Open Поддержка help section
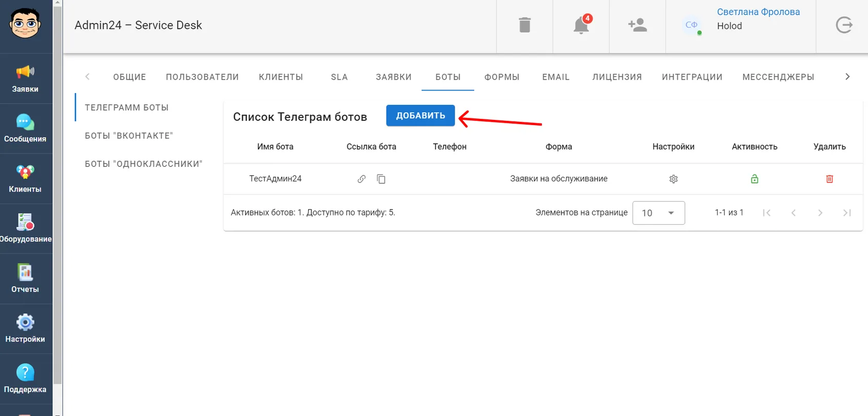Viewport: 868px width, 416px height. click(25, 379)
